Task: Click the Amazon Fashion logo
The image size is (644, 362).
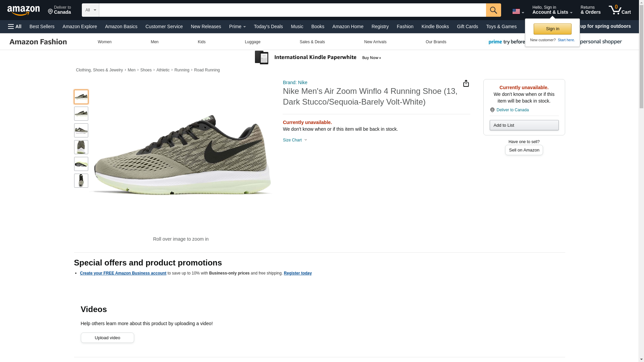Action: coord(38,42)
